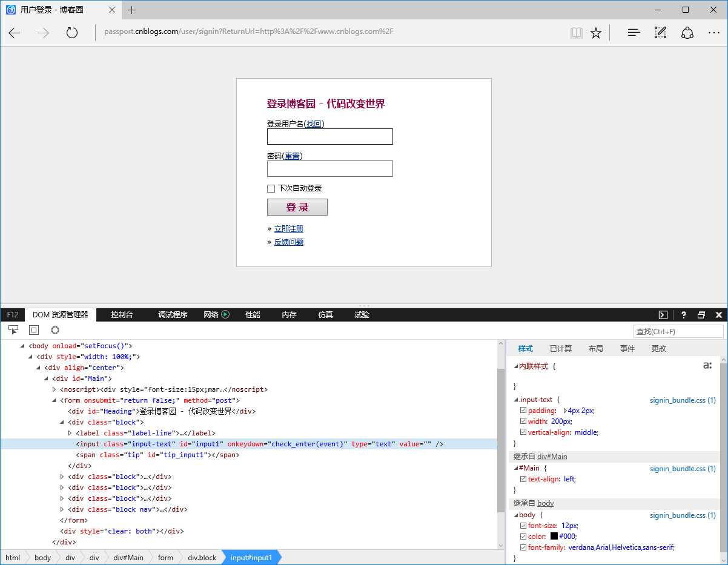Activate the select element tool in DOM explorer
This screenshot has height=565, width=728.
13,330
